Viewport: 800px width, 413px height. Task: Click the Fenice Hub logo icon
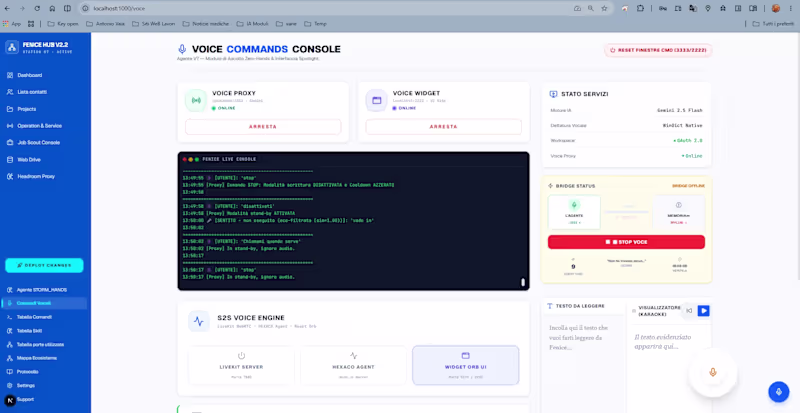(12, 47)
